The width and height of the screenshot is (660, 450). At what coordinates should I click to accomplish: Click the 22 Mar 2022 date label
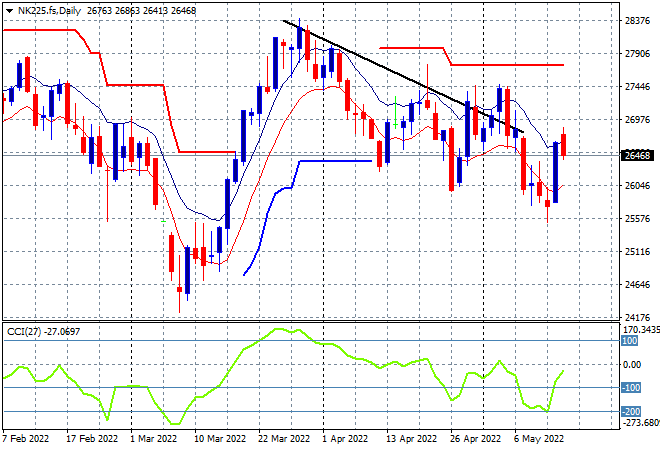pyautogui.click(x=284, y=439)
